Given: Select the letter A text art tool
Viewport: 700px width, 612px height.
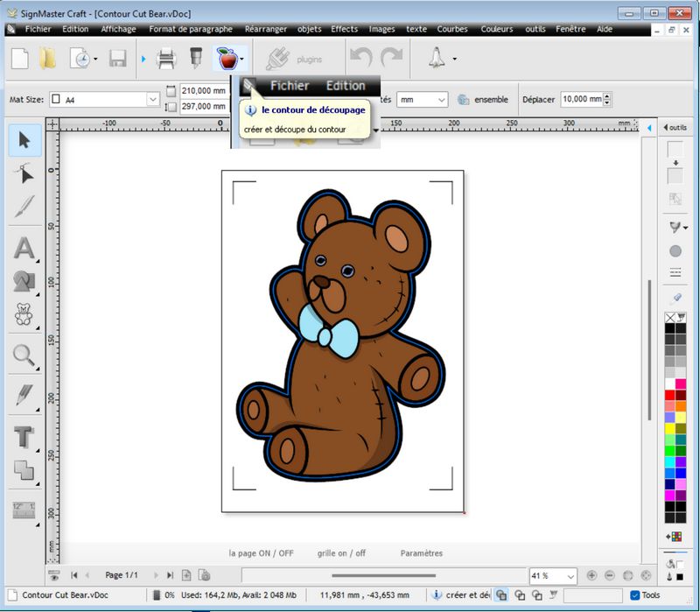Looking at the screenshot, I should [x=24, y=248].
